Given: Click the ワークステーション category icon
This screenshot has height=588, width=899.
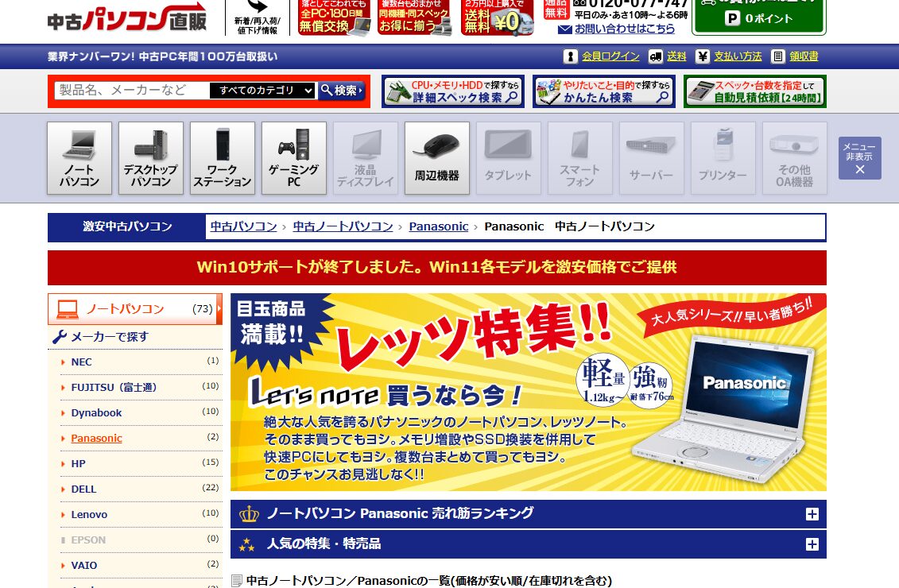Looking at the screenshot, I should (x=222, y=157).
